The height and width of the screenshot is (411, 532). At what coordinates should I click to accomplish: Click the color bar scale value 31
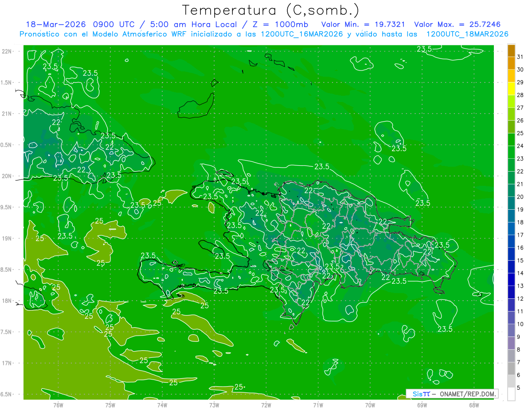520,57
